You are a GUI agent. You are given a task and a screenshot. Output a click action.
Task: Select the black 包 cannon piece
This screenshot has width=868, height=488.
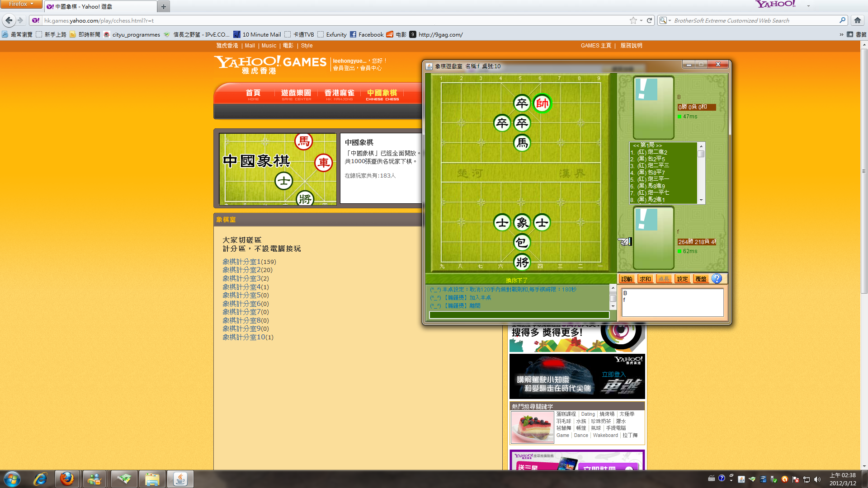522,242
